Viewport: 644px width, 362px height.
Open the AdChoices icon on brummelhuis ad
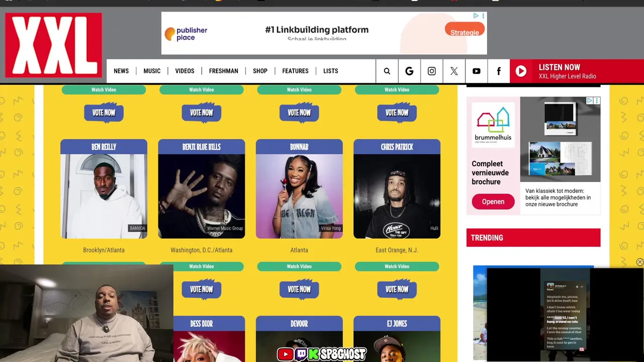pyautogui.click(x=590, y=101)
